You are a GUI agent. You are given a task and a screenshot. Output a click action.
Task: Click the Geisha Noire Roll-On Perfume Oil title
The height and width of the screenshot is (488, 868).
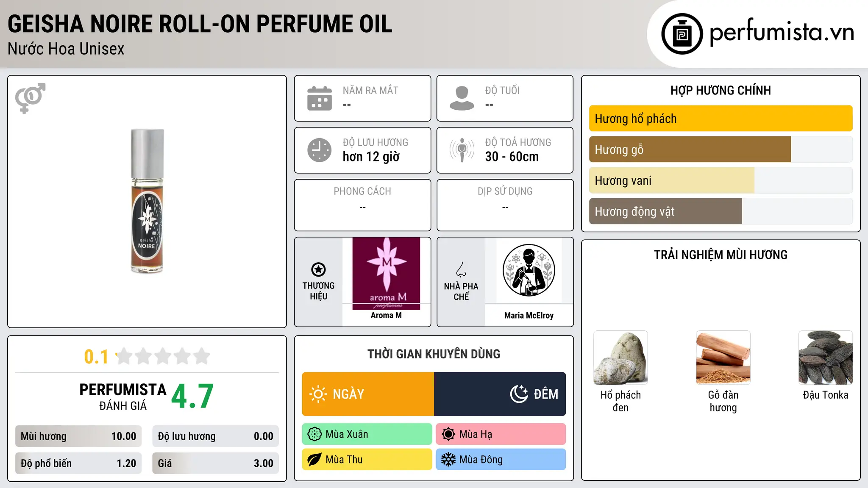200,24
